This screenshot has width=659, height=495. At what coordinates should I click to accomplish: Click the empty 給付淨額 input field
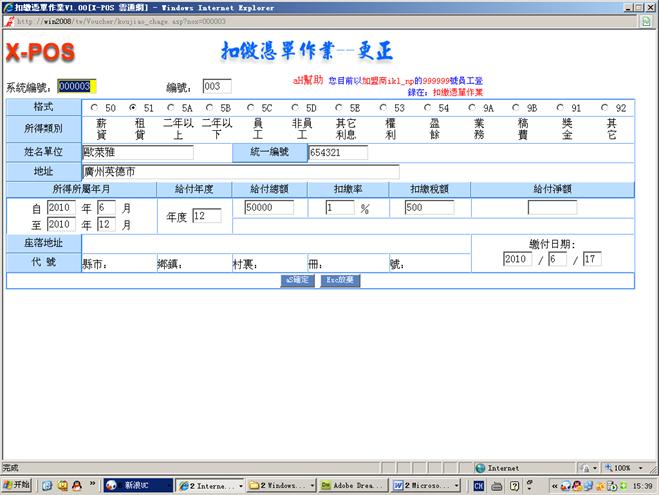(552, 208)
